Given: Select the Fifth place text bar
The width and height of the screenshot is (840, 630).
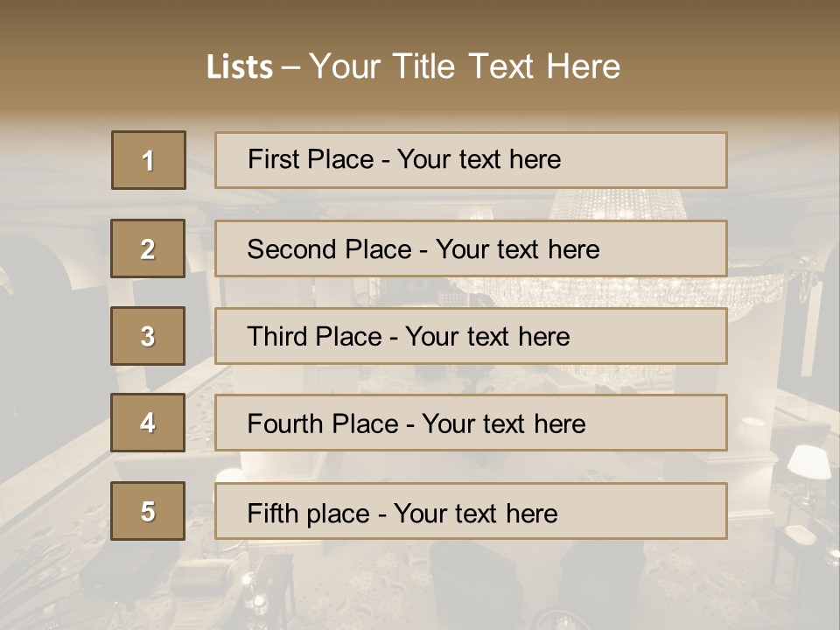Looking at the screenshot, I should (471, 512).
